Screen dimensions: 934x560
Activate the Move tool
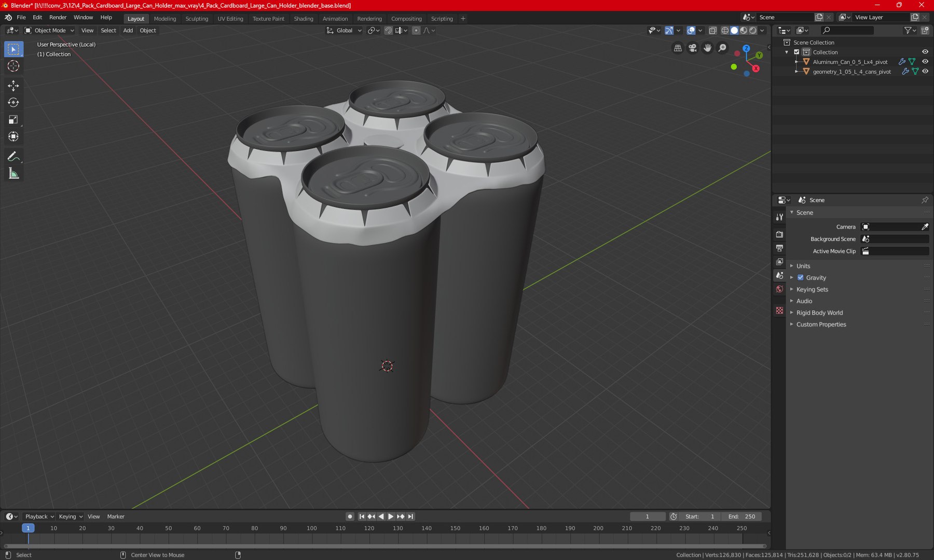(13, 86)
